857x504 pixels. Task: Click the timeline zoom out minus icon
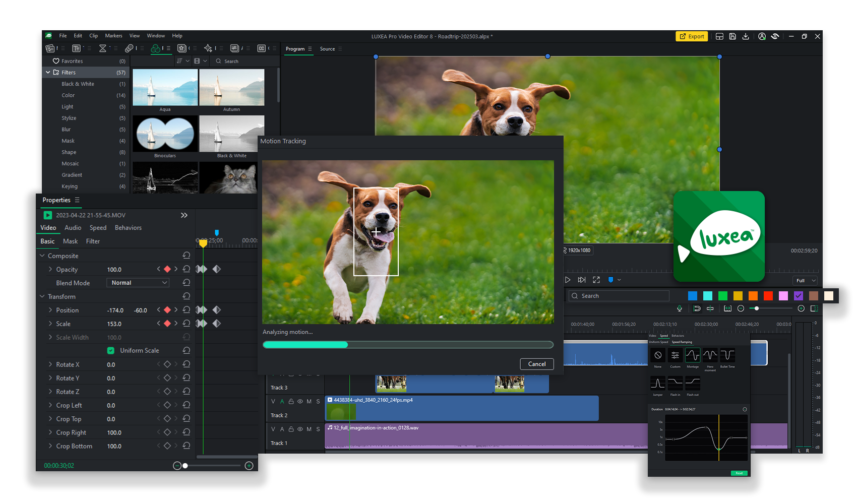(x=741, y=308)
